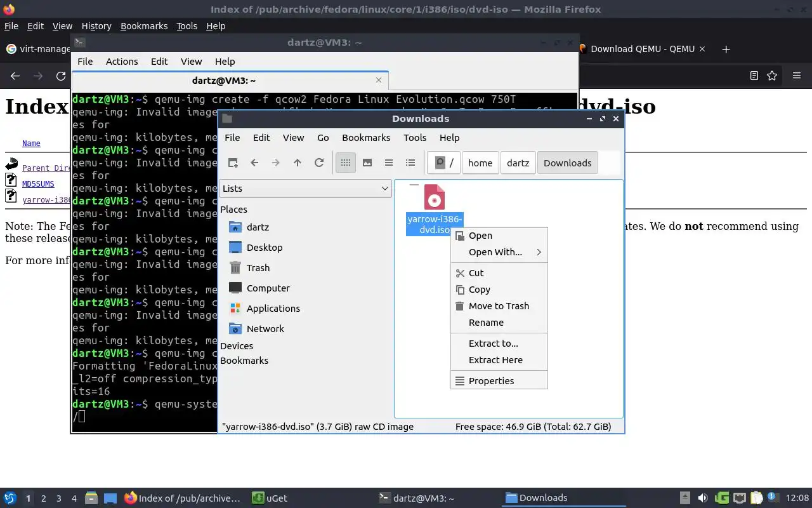Viewport: 812px width, 508px height.
Task: Open History menu in Firefox
Action: pos(96,26)
